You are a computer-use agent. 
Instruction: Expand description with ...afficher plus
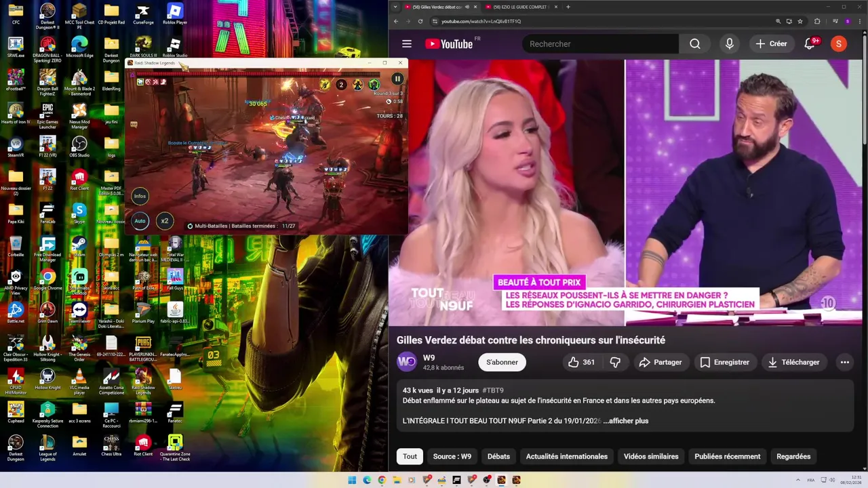click(x=626, y=421)
